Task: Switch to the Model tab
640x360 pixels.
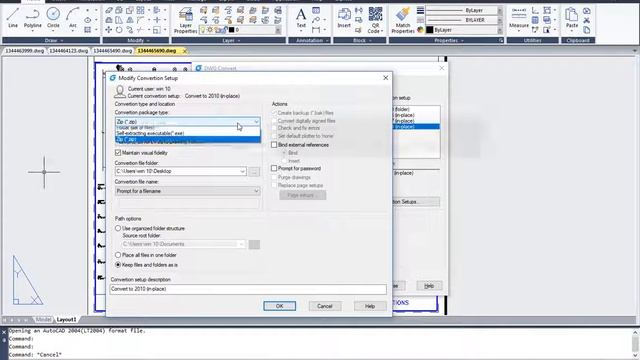Action: coord(43,320)
